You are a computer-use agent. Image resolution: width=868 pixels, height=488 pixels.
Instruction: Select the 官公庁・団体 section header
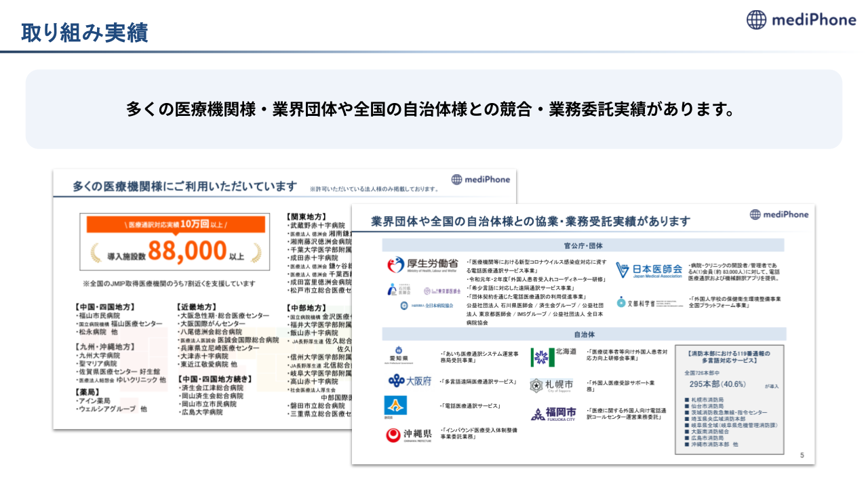point(583,245)
